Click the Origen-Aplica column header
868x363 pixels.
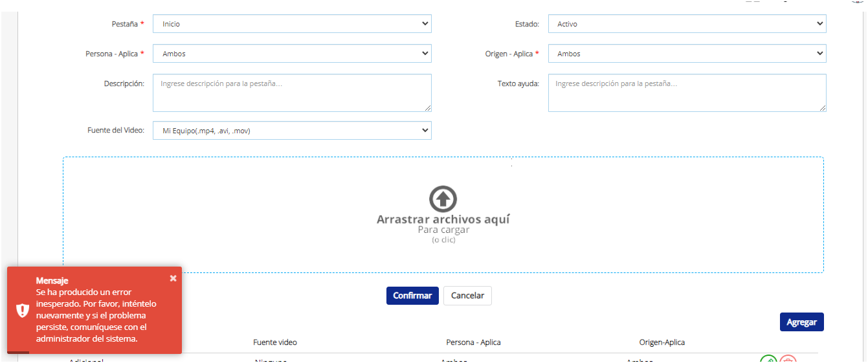click(662, 342)
